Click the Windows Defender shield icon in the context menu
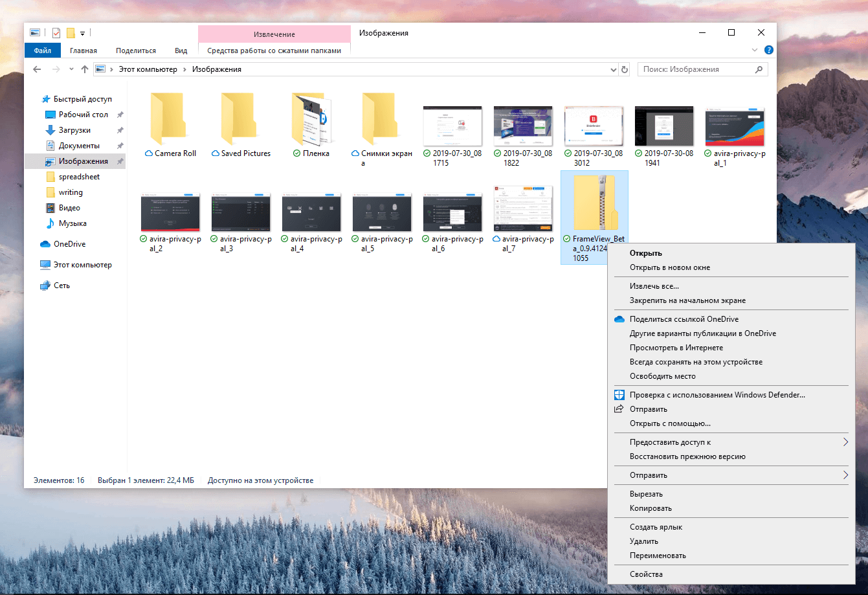The image size is (868, 595). tap(619, 394)
